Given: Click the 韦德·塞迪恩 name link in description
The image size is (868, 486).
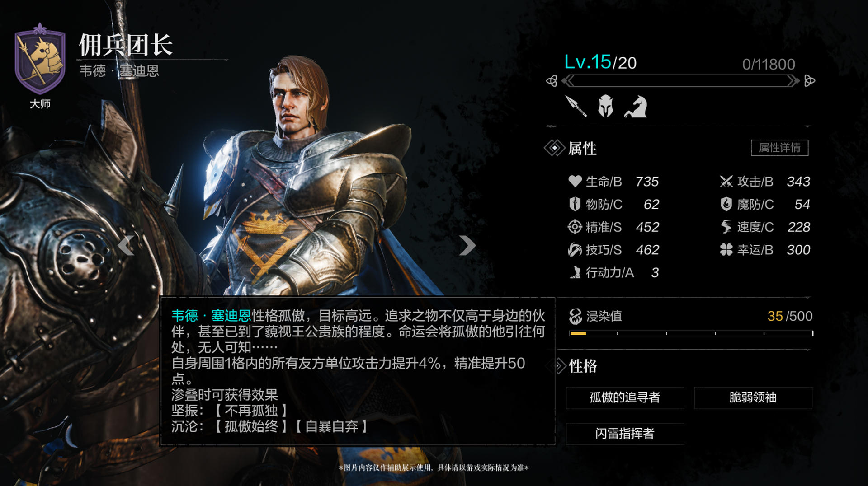Looking at the screenshot, I should click(x=211, y=315).
